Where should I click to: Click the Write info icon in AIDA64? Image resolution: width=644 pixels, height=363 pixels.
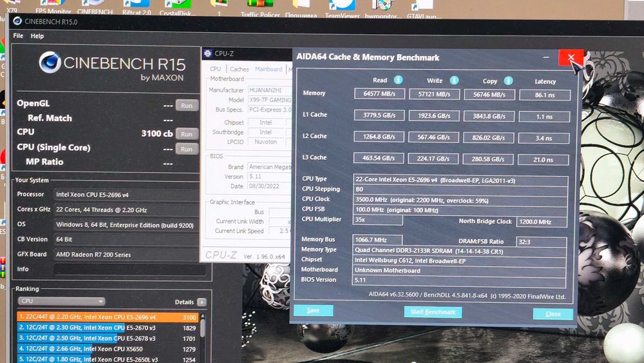pos(454,80)
